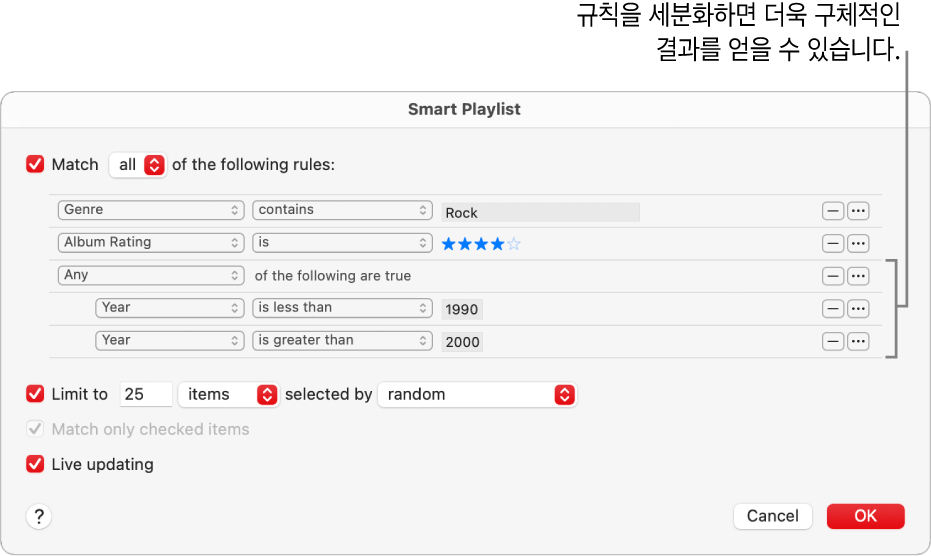This screenshot has height=556, width=931.
Task: Open the help question mark button
Action: pos(39,516)
